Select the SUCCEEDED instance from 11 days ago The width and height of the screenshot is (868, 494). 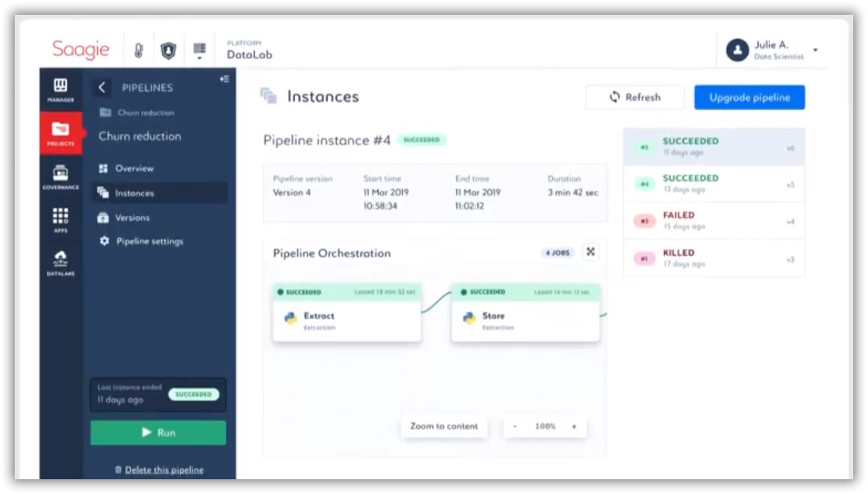coord(714,147)
